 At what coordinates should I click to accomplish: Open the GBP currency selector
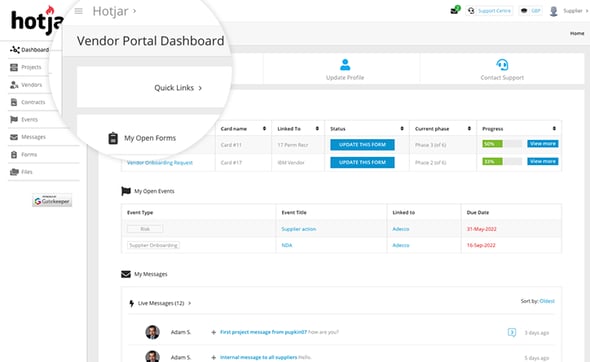[x=531, y=11]
